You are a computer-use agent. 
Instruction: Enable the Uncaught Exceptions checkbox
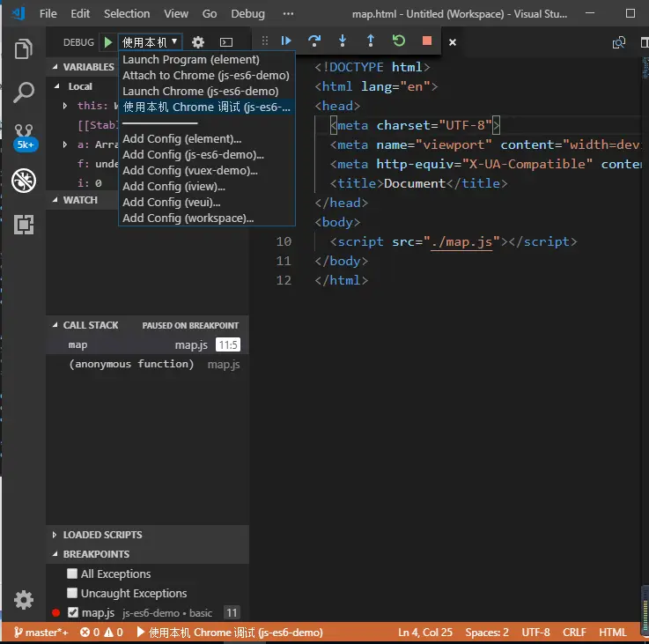73,593
